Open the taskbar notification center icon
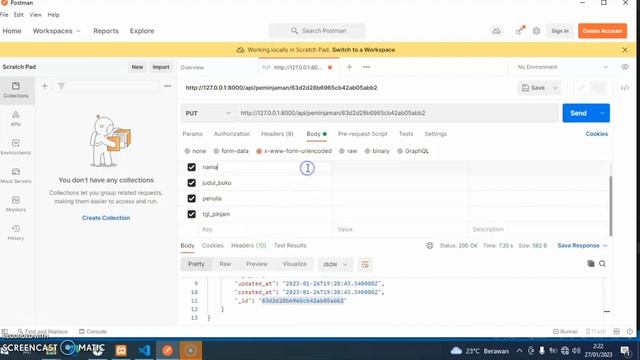Image resolution: width=640 pixels, height=360 pixels. pos(625,351)
